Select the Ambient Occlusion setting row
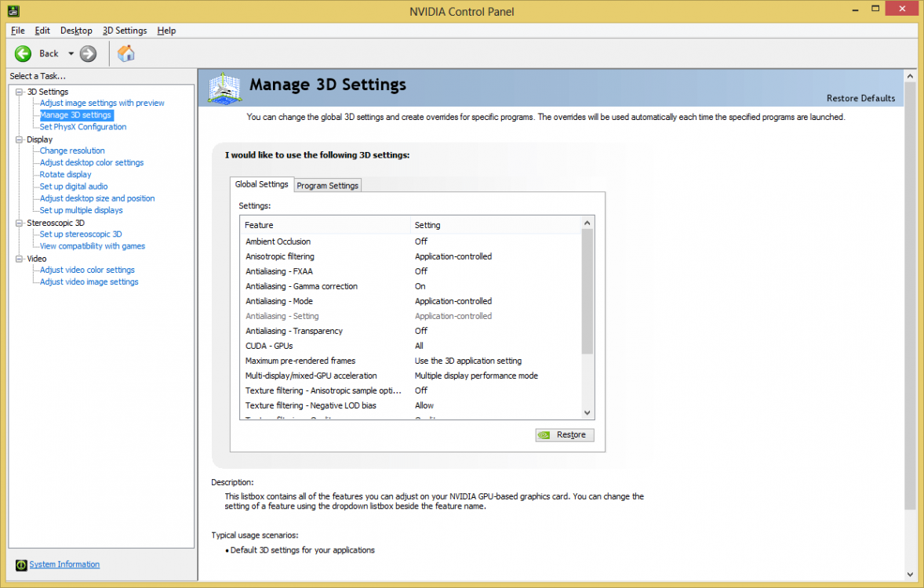This screenshot has height=588, width=924. coord(411,241)
